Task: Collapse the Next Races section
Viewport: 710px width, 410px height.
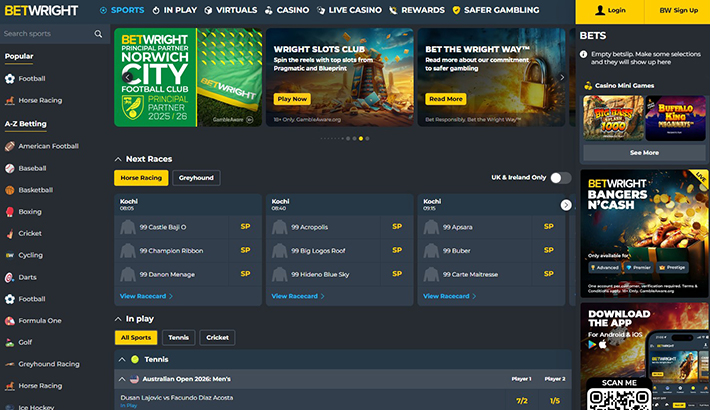Action: pyautogui.click(x=119, y=159)
